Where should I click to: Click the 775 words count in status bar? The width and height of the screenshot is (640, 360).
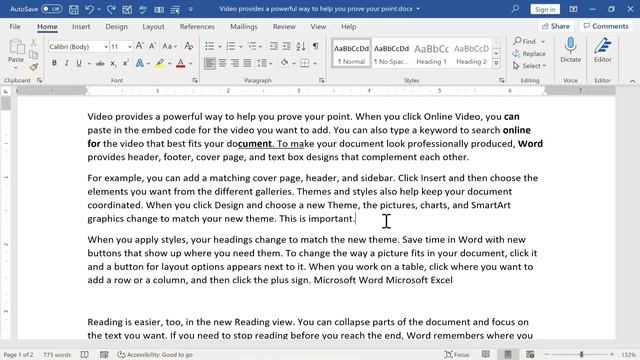tap(57, 355)
